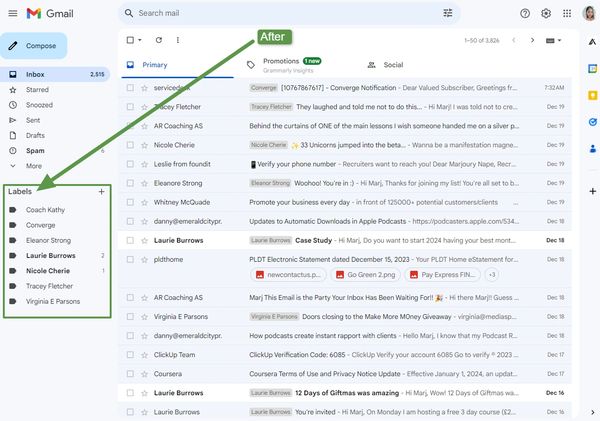The width and height of the screenshot is (600, 421).
Task: Star the servicedesk email
Action: [144, 88]
